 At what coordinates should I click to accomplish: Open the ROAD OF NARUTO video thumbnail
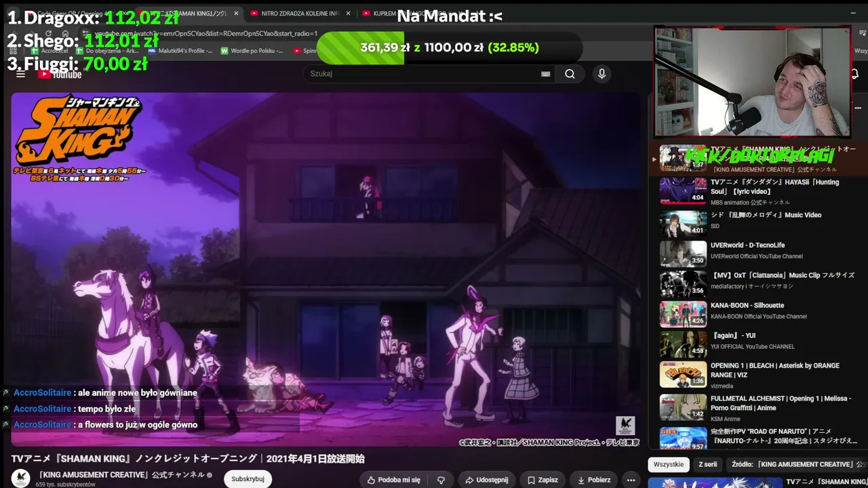683,438
